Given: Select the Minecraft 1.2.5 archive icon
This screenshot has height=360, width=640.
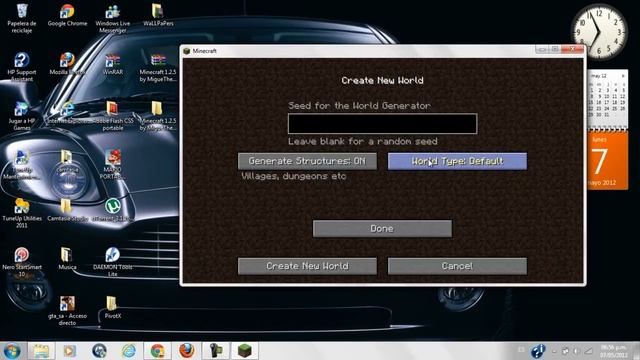Looking at the screenshot, I should click(158, 67).
